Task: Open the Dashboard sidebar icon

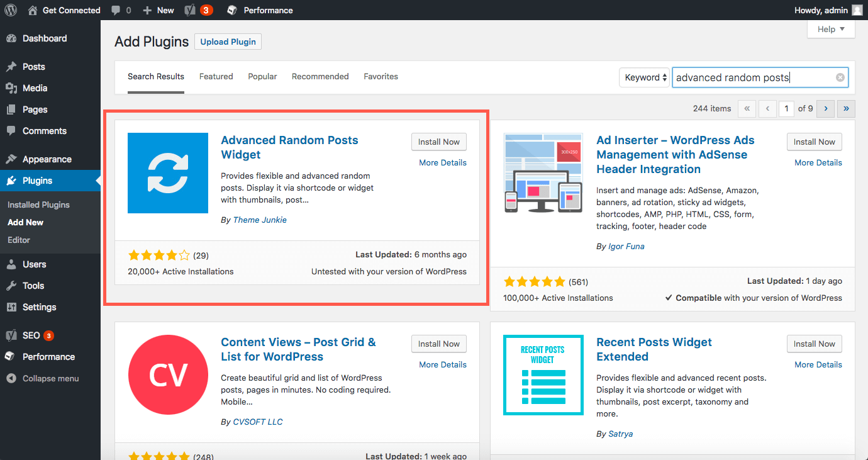Action: 11,38
